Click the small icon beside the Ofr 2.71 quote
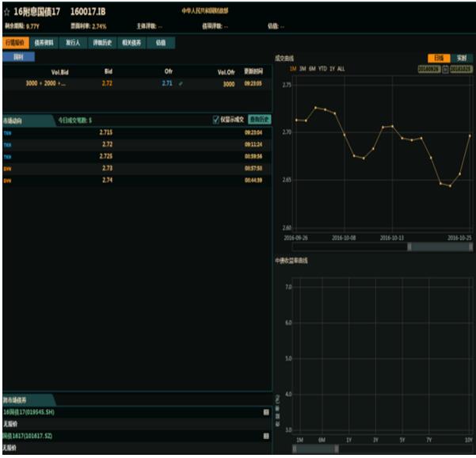Viewport: 476px width, 458px height. point(181,83)
